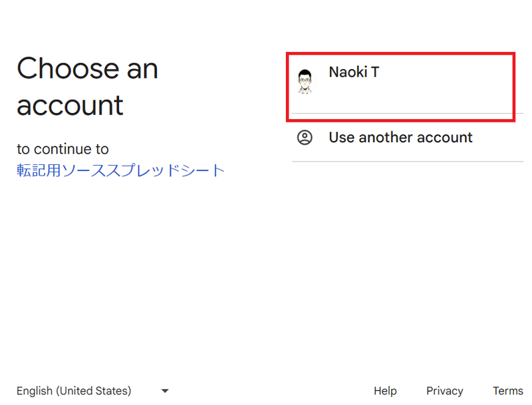Open the English (United States) language selector
Image resolution: width=532 pixels, height=405 pixels.
[x=92, y=391]
